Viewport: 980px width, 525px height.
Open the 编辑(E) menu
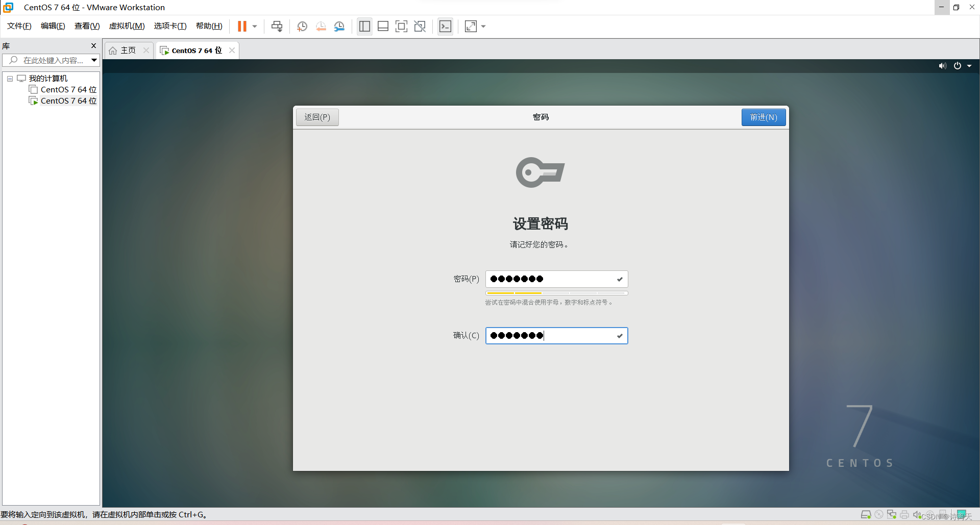[53, 26]
